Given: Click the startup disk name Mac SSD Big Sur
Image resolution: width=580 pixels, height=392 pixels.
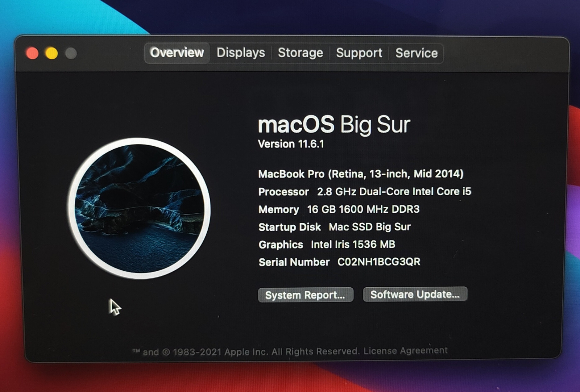Looking at the screenshot, I should click(x=370, y=227).
